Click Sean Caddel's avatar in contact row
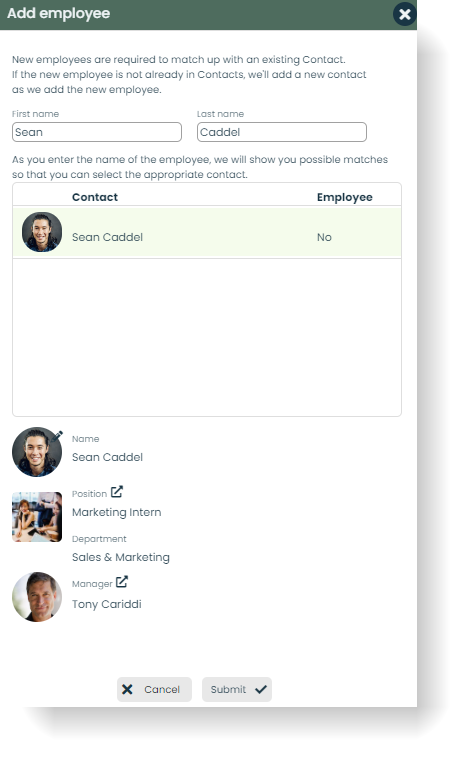472x762 pixels. coord(42,232)
